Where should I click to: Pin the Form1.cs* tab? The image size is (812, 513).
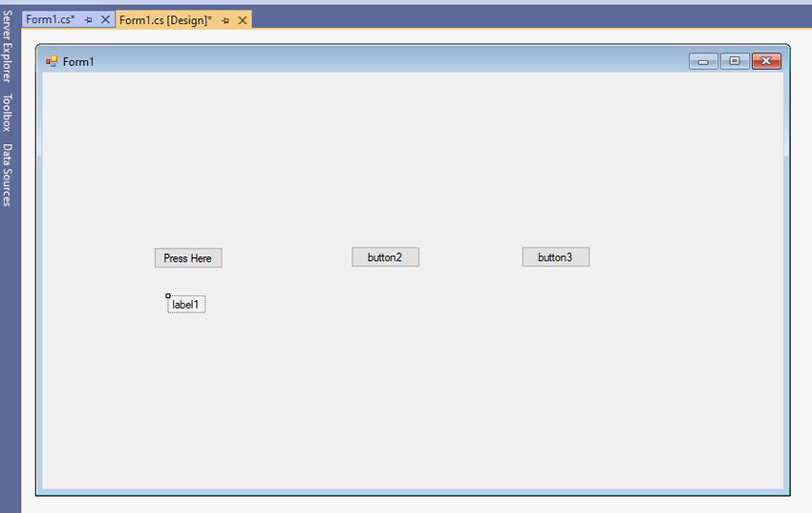(x=88, y=20)
